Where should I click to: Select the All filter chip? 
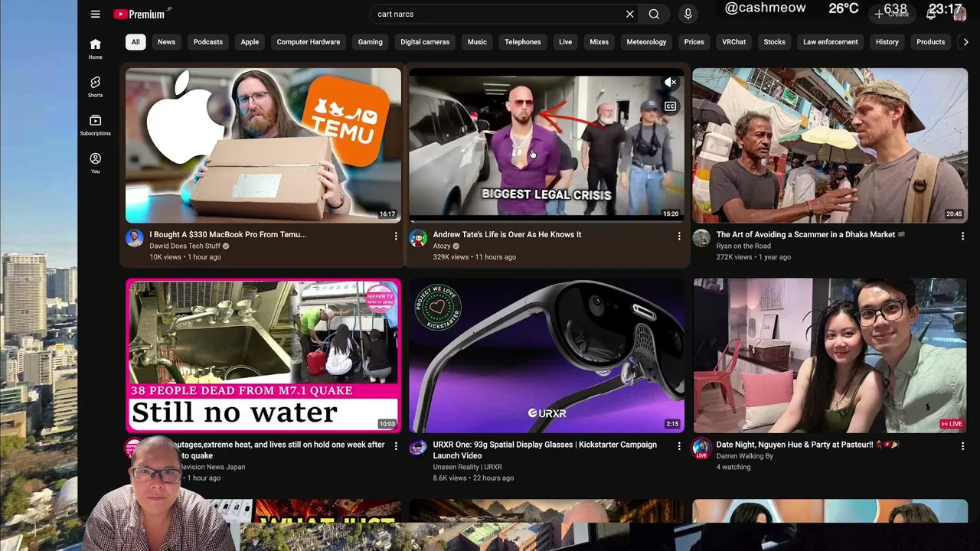click(136, 42)
